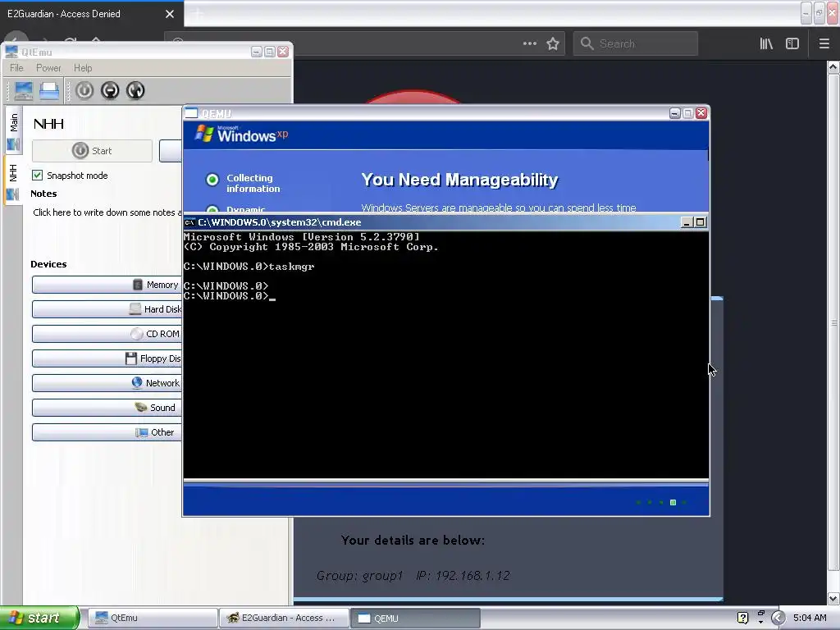
Task: Click the IP: 192.168.1.12 text
Action: pyautogui.click(x=463, y=576)
